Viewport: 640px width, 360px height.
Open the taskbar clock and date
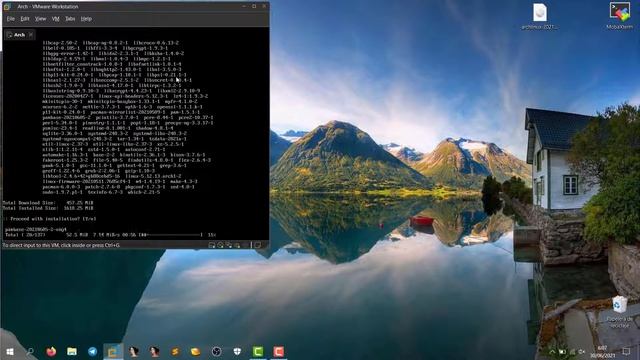pyautogui.click(x=602, y=352)
